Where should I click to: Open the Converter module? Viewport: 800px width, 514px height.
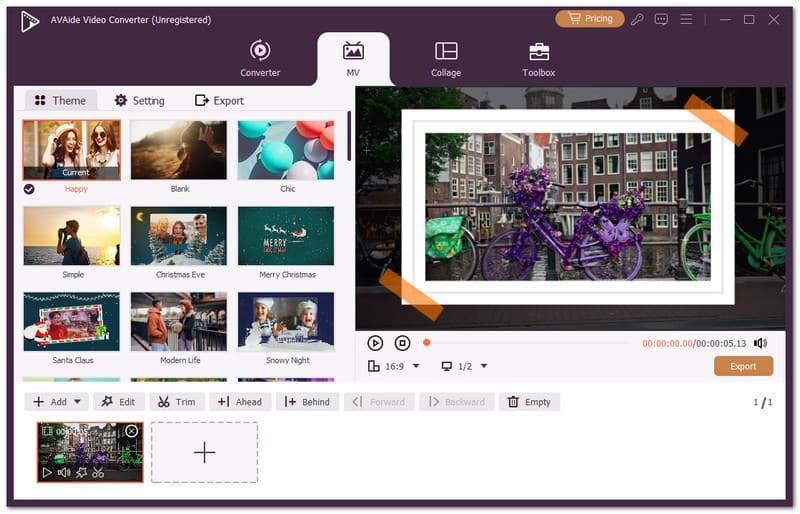260,59
